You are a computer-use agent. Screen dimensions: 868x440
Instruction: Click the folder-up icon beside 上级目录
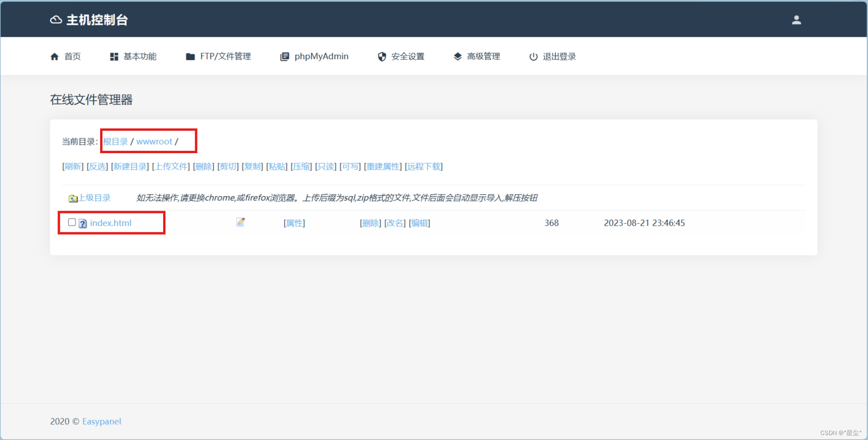pyautogui.click(x=72, y=198)
